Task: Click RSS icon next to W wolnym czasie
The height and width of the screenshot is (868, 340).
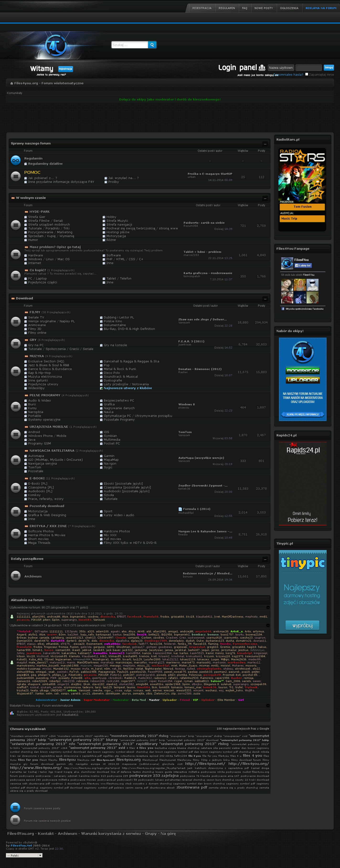Action: pyautogui.click(x=13, y=198)
